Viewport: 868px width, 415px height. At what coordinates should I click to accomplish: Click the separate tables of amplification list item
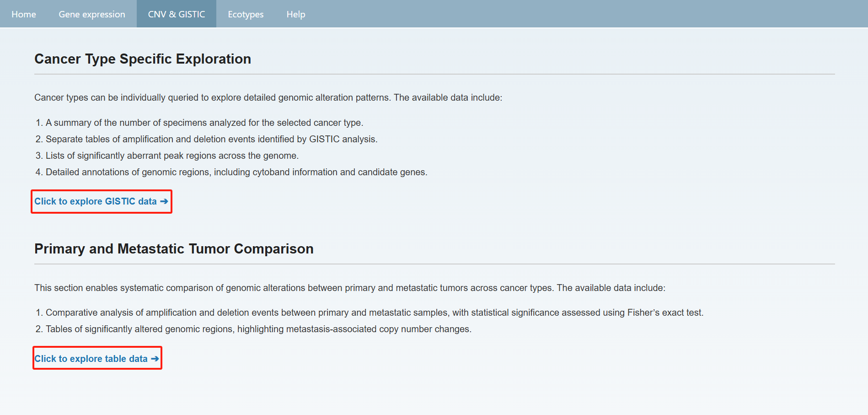[x=211, y=139]
